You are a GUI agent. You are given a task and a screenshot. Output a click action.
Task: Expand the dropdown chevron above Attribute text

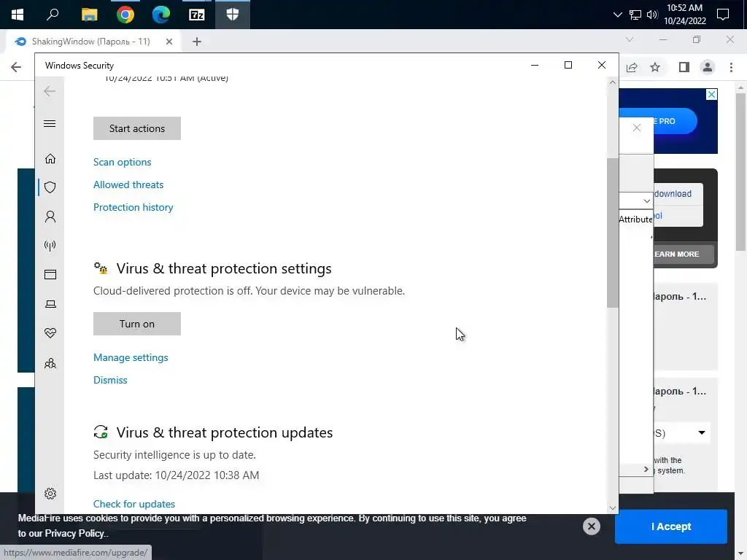pos(646,201)
